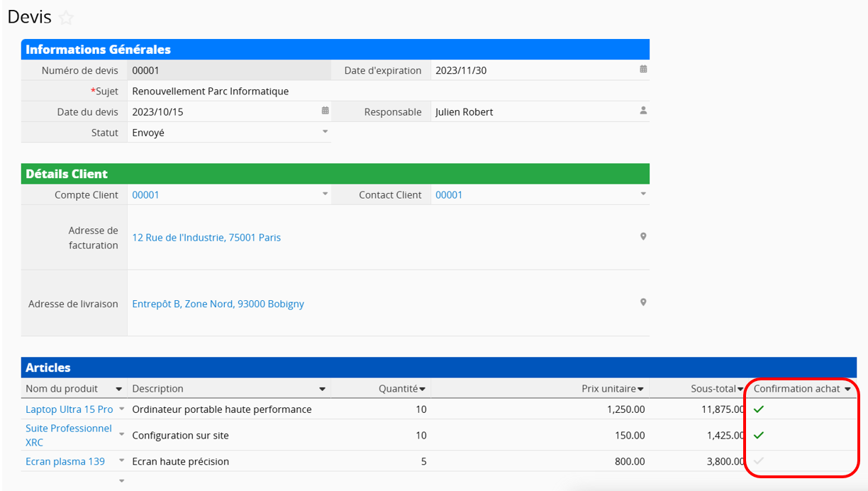Open Description column sort arrow
868x491 pixels.
pyautogui.click(x=322, y=389)
